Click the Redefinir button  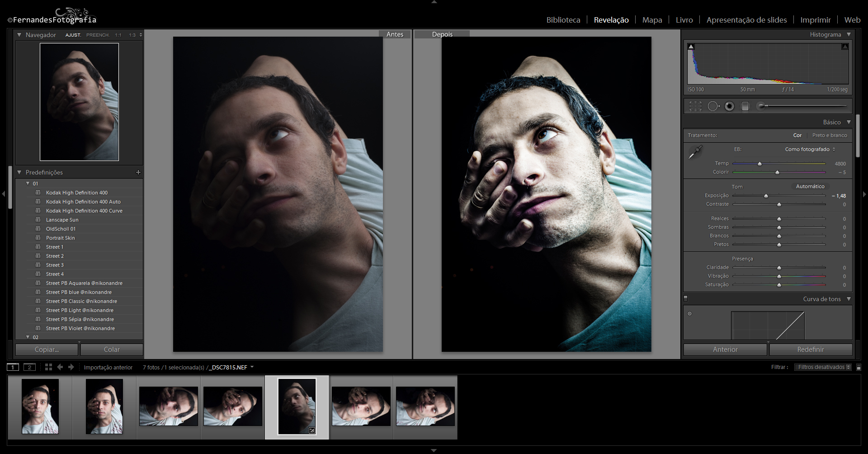point(811,350)
